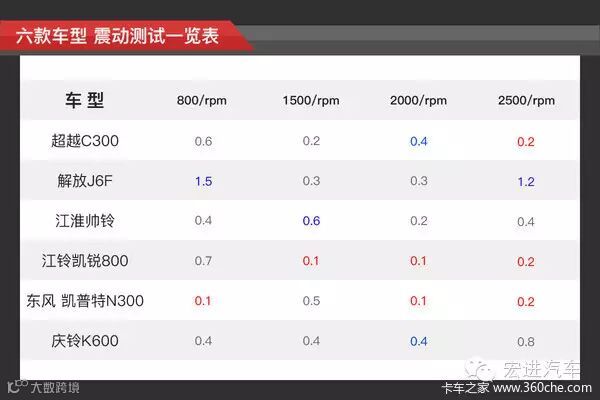Click 江铃凯锐800 red 0.1 at 2000/rpm
This screenshot has width=600, height=400.
point(418,261)
